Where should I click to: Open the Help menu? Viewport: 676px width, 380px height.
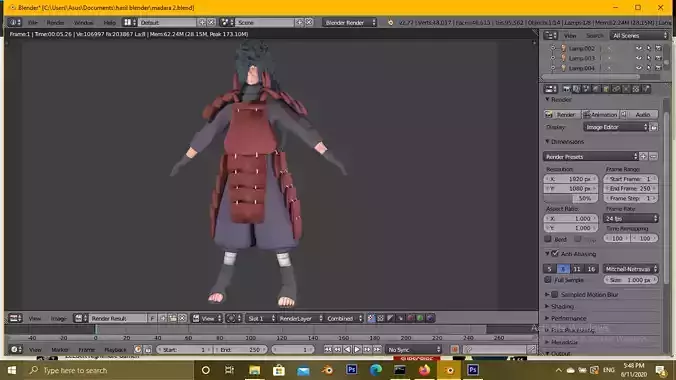click(x=110, y=22)
